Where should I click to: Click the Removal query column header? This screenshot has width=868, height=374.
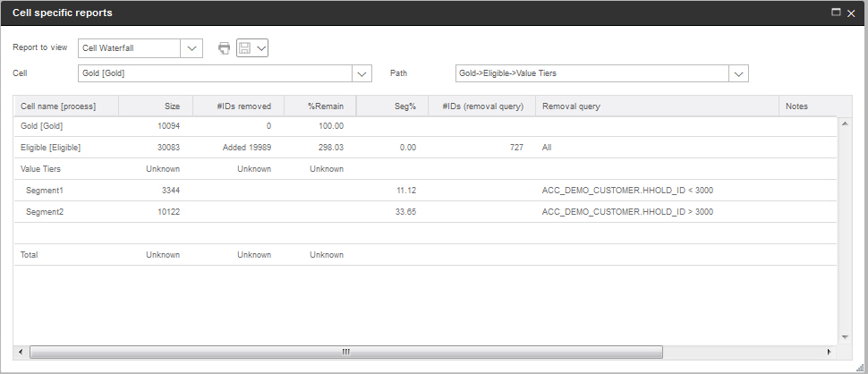click(657, 106)
